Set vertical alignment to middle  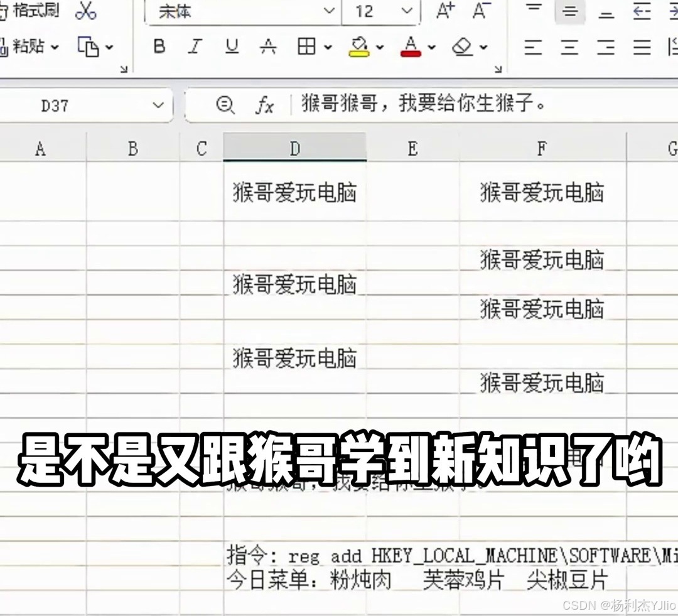(570, 11)
